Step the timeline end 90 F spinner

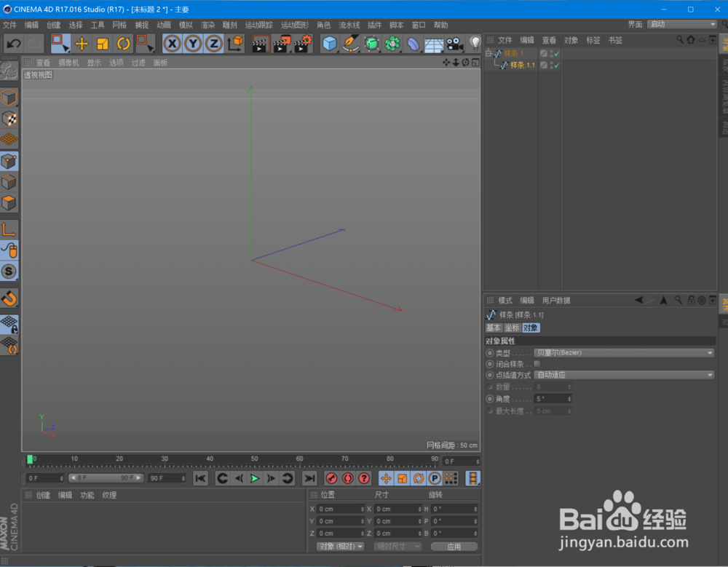[x=183, y=478]
